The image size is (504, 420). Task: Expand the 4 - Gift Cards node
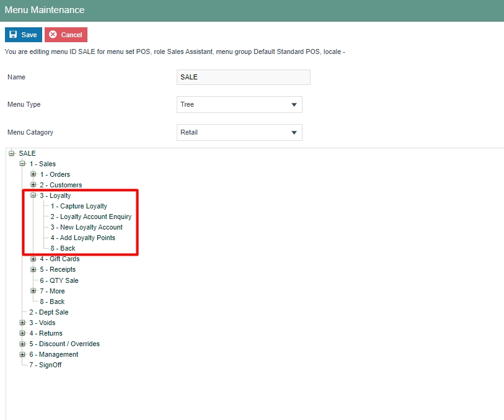pos(33,259)
